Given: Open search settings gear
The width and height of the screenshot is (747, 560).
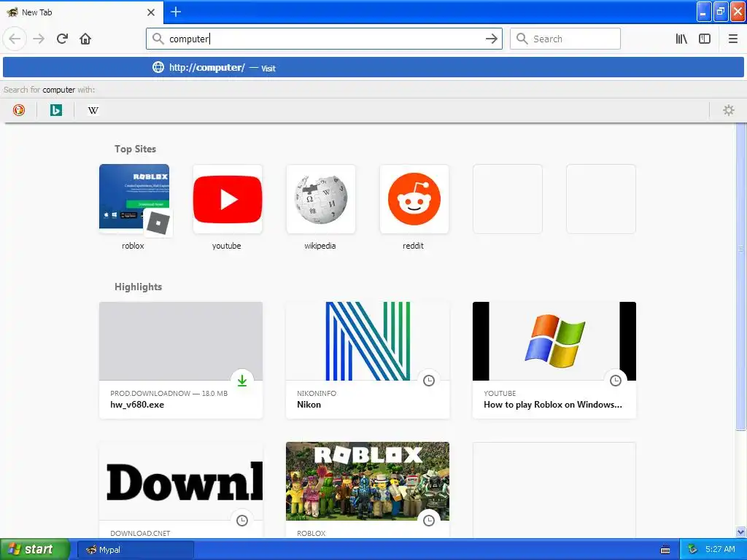Looking at the screenshot, I should 729,110.
